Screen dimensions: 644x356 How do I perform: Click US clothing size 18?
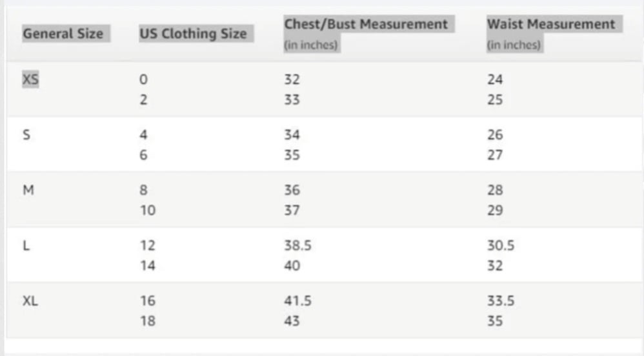(x=148, y=320)
